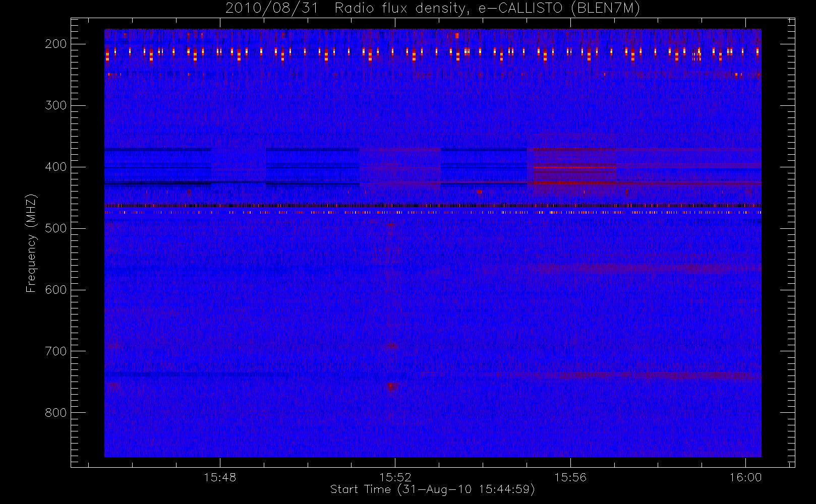Click the 500 frequency tick label
Image resolution: width=816 pixels, height=504 pixels.
pyautogui.click(x=56, y=228)
